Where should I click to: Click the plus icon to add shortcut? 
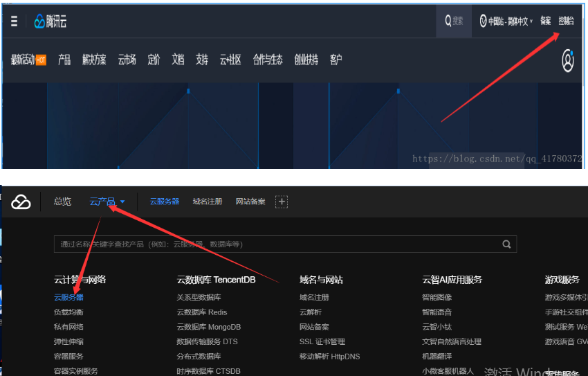[x=282, y=202]
